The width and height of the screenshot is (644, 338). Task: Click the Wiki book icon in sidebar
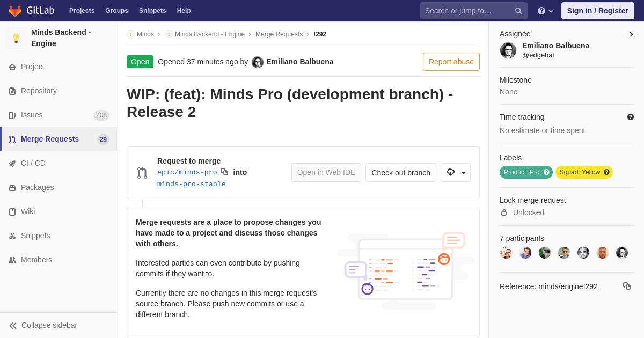(x=12, y=212)
